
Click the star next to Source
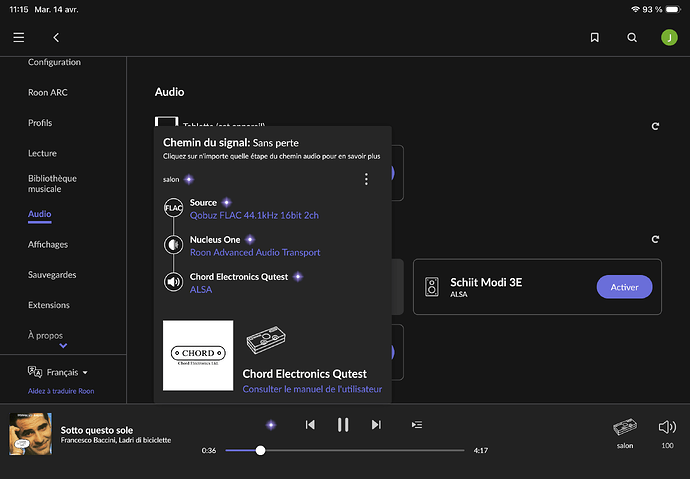tap(227, 202)
